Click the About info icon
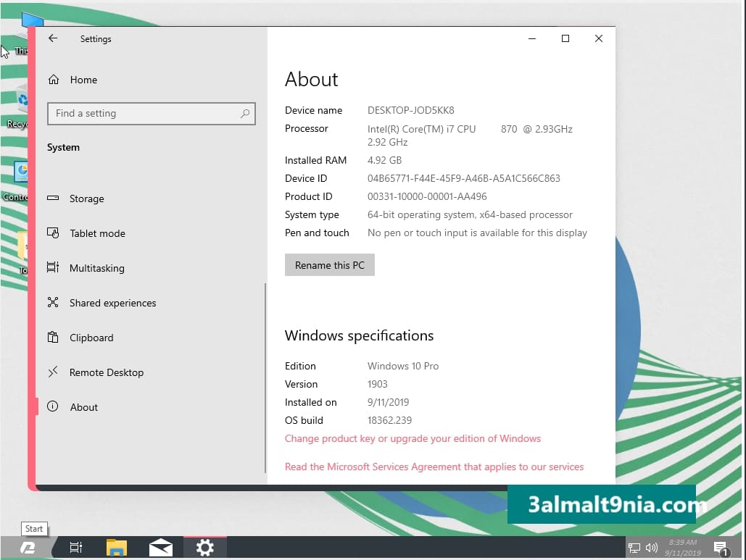Screen dimensions: 746x560 (x=53, y=406)
